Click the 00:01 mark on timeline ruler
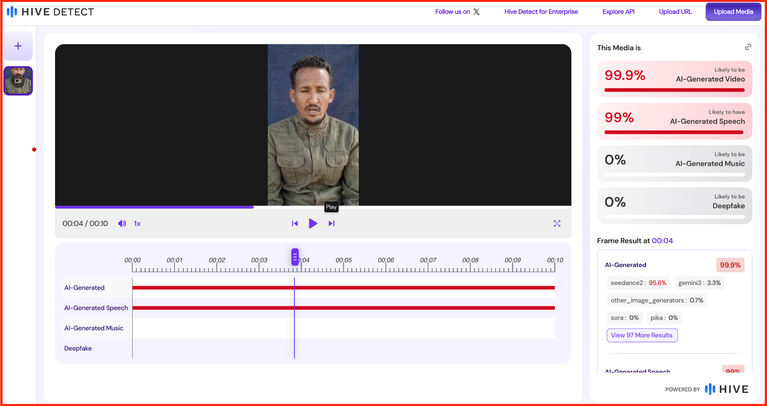The width and height of the screenshot is (767, 406). point(175,260)
